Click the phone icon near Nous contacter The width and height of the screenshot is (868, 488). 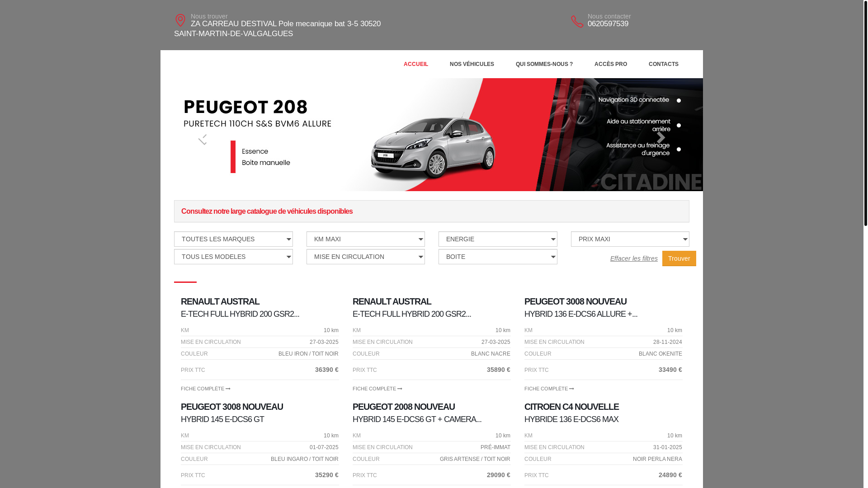pos(577,21)
